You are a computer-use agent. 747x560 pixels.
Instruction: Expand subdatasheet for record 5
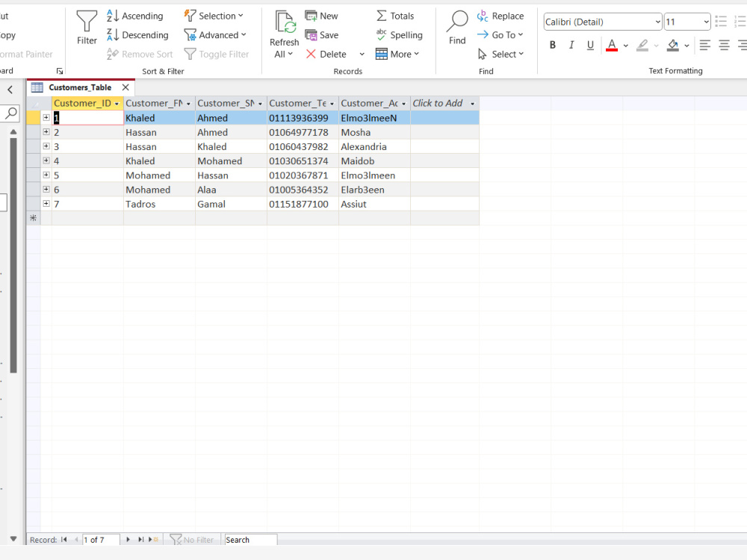pyautogui.click(x=46, y=175)
